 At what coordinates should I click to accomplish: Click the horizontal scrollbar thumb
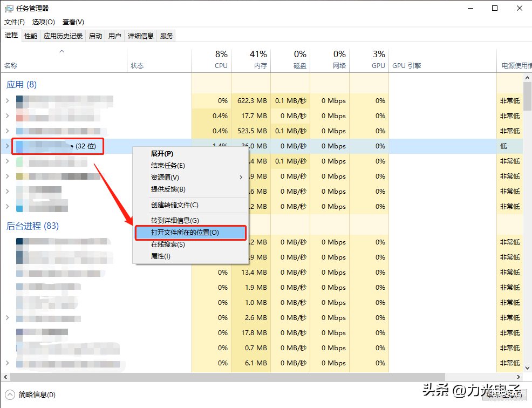pyautogui.click(x=227, y=377)
